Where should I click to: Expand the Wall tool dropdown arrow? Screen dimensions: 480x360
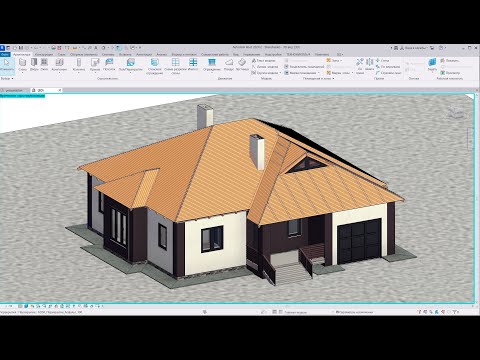[22, 72]
